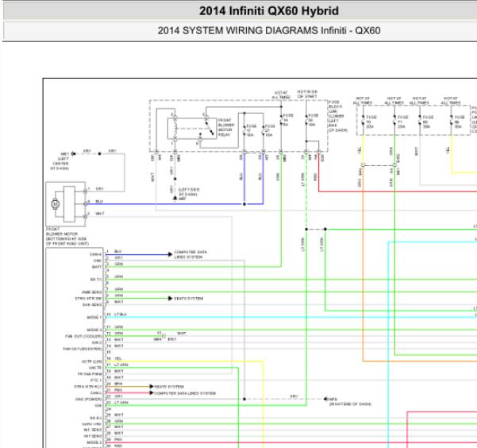This screenshot has width=477, height=448.
Task: Select the blue arrowhead at pin 1
Action: (x=171, y=254)
